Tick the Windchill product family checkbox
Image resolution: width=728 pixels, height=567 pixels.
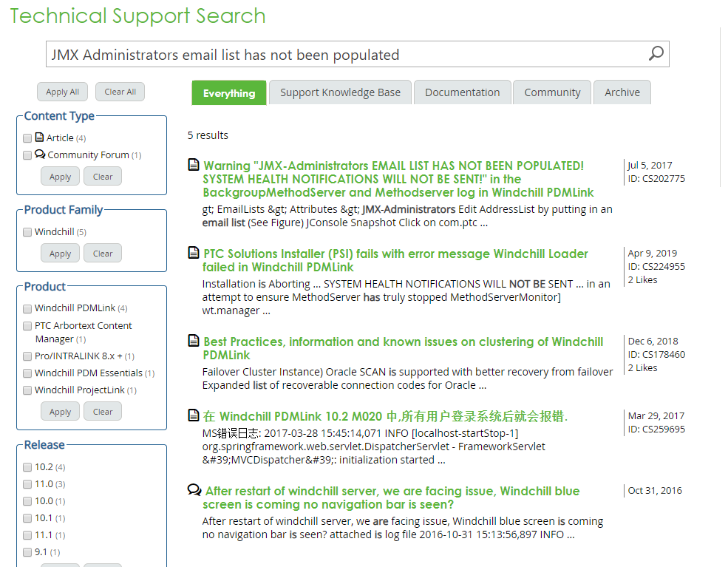[x=27, y=232]
